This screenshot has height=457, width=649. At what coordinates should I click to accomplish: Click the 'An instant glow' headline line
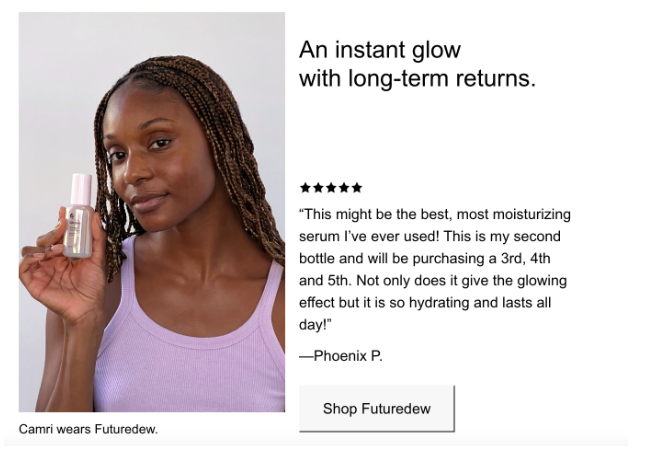click(x=380, y=50)
